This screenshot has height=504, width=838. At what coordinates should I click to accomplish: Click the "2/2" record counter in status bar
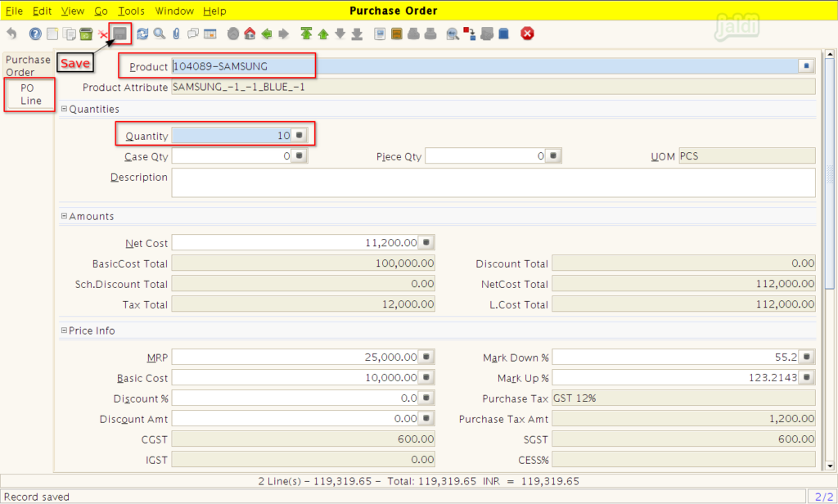tap(823, 497)
